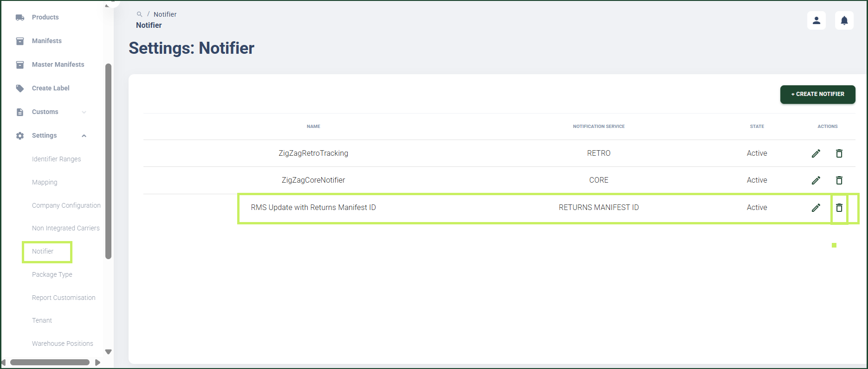Image resolution: width=868 pixels, height=369 pixels.
Task: Click the horizontal scrollbar right arrow
Action: (x=97, y=363)
